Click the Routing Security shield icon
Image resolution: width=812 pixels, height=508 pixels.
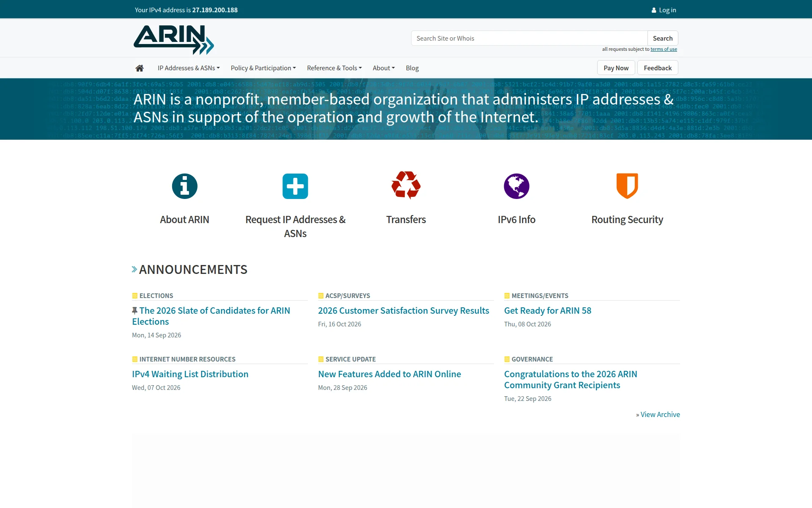coord(627,186)
